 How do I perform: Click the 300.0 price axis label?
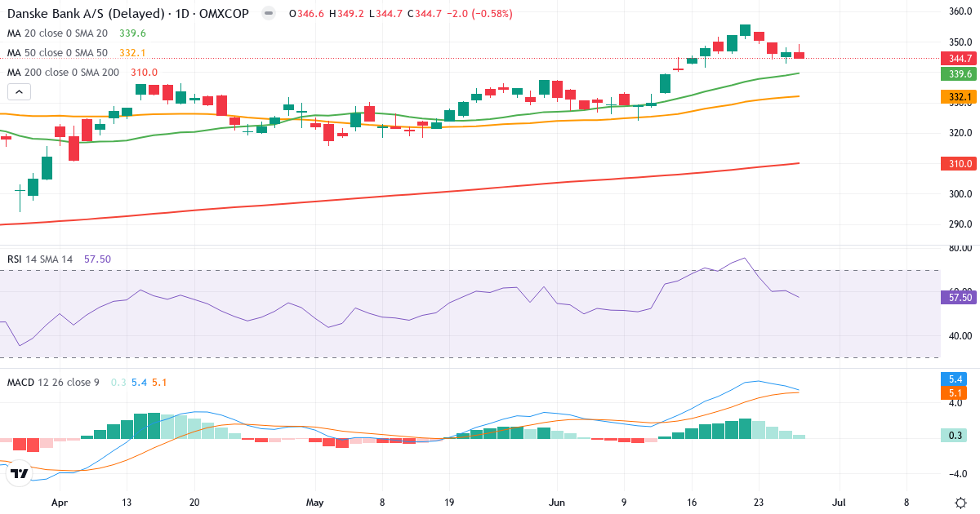[x=959, y=194]
